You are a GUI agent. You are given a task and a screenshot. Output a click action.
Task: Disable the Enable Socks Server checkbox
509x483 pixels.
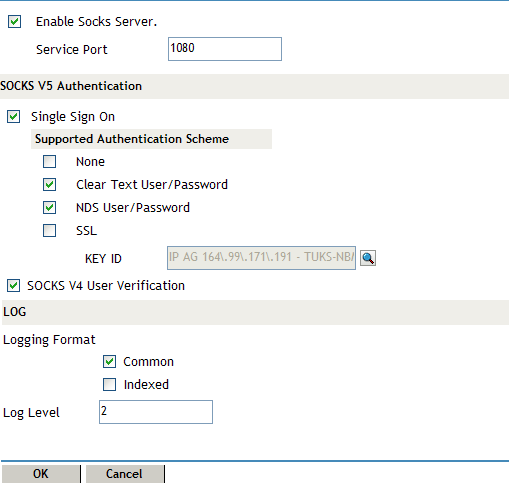pos(14,22)
